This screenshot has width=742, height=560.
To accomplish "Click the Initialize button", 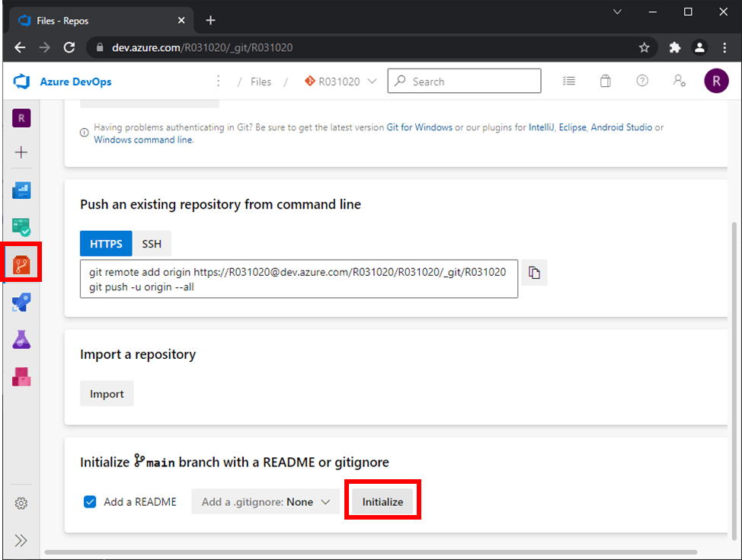I will (x=383, y=502).
